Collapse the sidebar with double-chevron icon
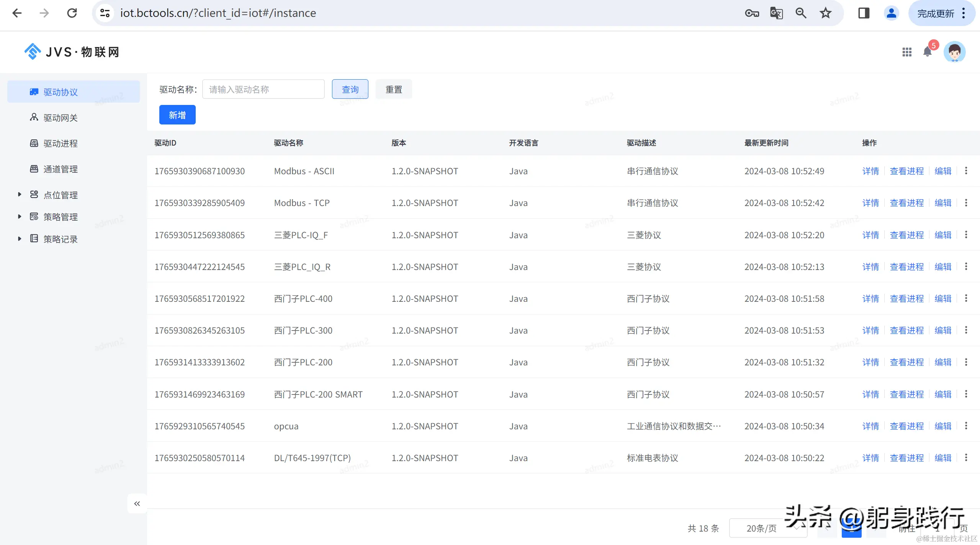 click(137, 504)
